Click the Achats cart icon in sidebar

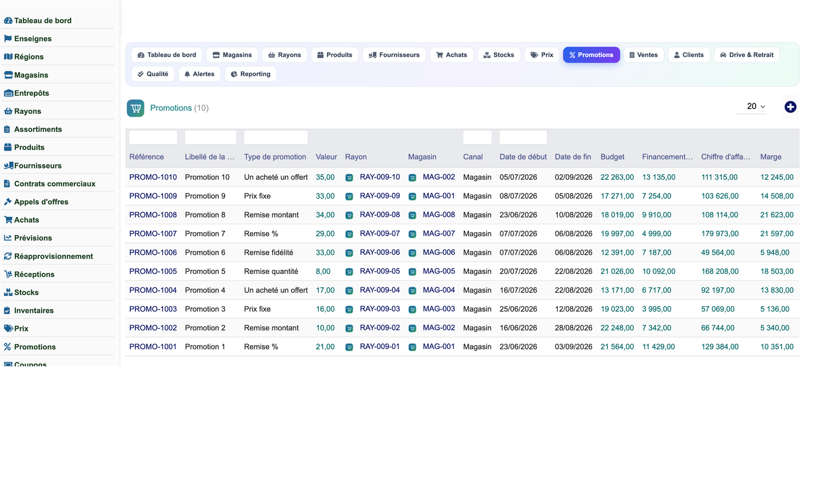point(8,220)
